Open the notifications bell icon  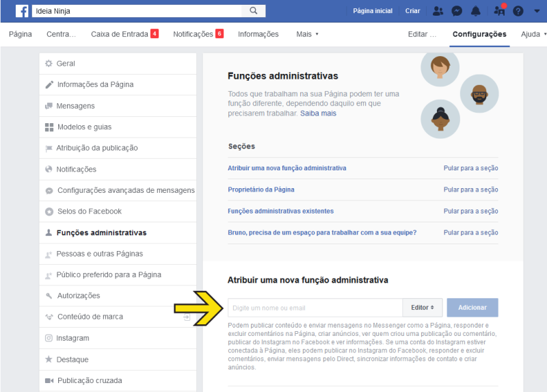[476, 11]
